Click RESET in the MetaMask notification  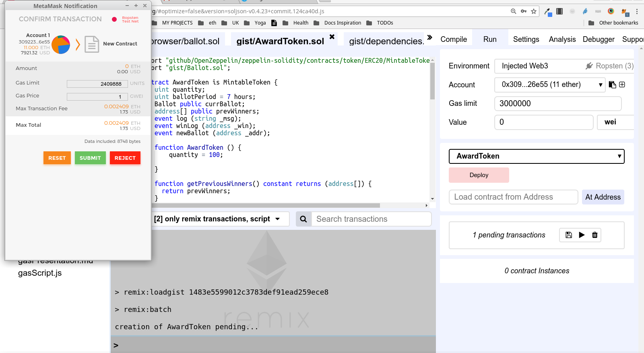(x=57, y=158)
